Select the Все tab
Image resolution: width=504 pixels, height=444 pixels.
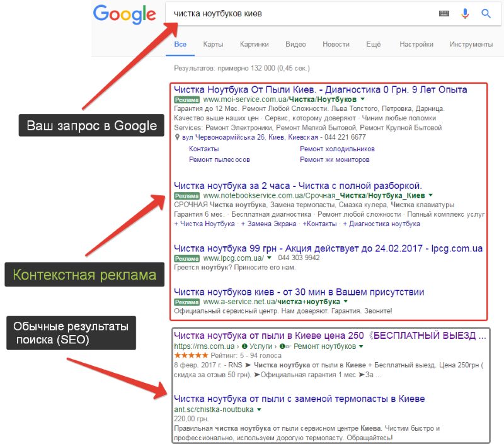coord(180,44)
